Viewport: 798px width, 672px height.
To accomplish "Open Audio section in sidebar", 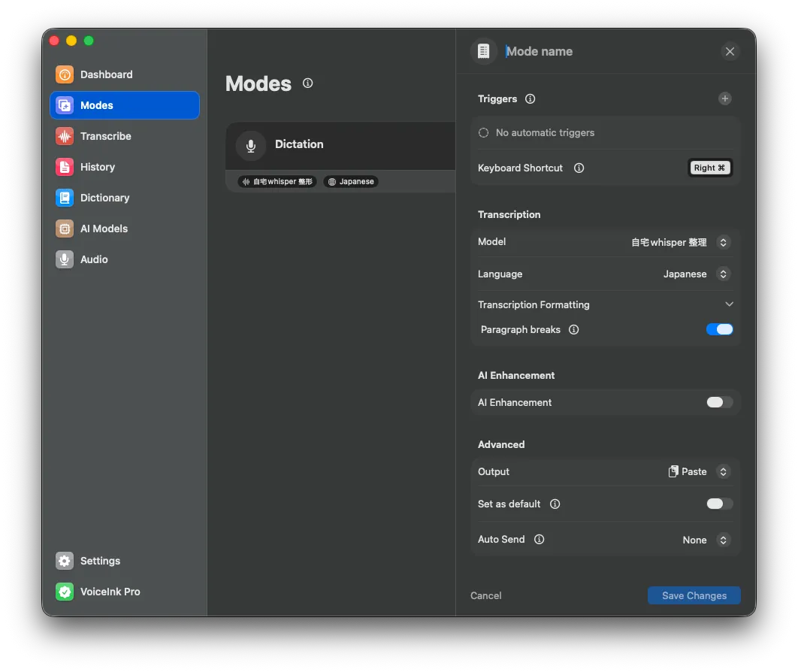I will (125, 259).
